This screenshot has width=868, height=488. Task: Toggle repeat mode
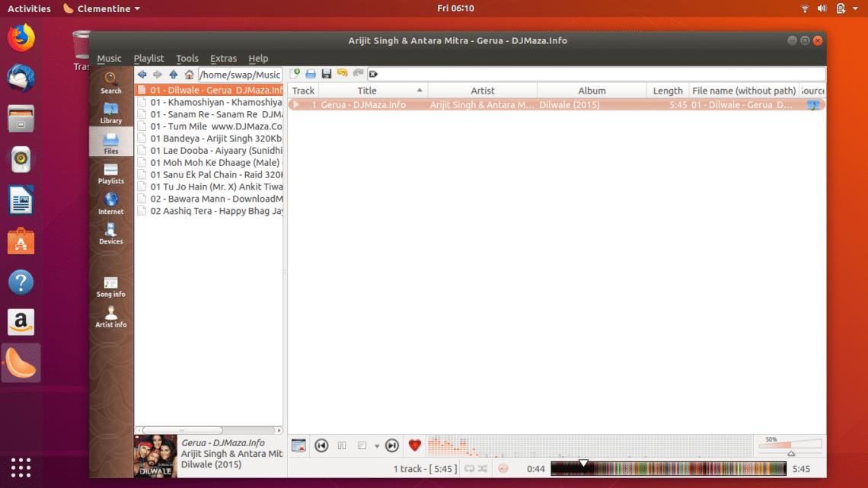(470, 469)
